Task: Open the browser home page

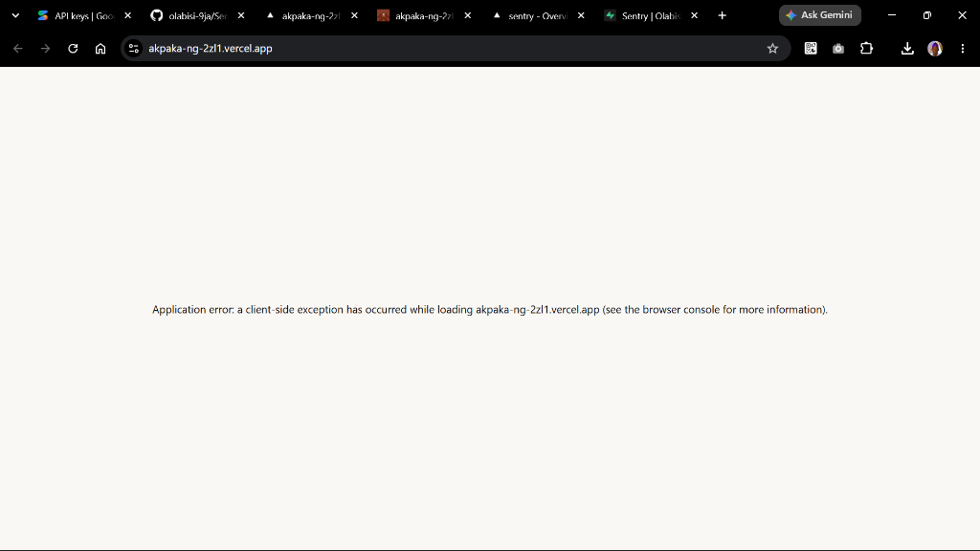Action: pyautogui.click(x=100, y=49)
